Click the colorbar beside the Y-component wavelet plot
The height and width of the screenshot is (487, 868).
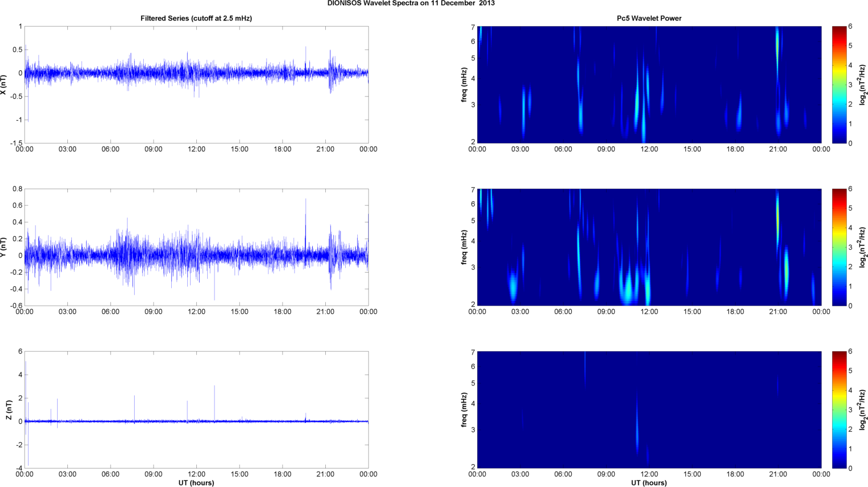pos(839,247)
